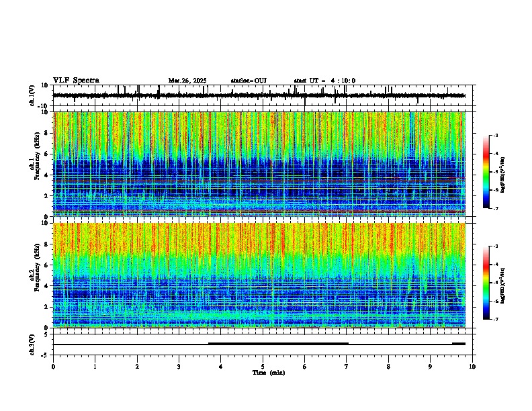
Task: Click the Time axis tick label 8
Action: pyautogui.click(x=388, y=367)
